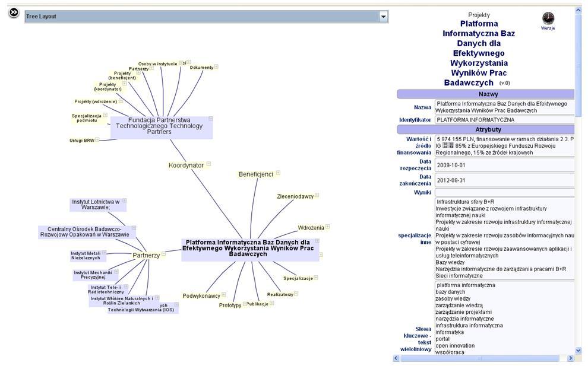Click the 'Bazy wiedzy' specialization text
588x366 pixels.
pos(450,262)
